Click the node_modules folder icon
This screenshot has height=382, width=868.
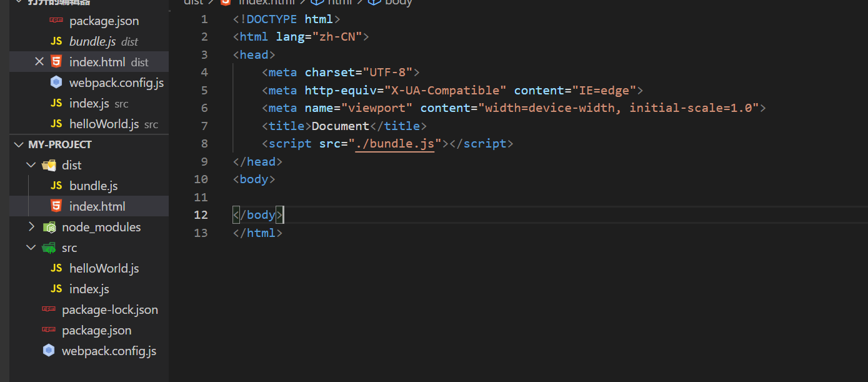point(49,227)
